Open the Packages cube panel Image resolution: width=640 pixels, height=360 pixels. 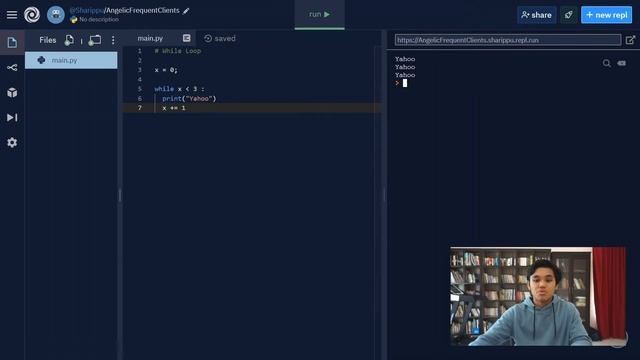[x=12, y=93]
